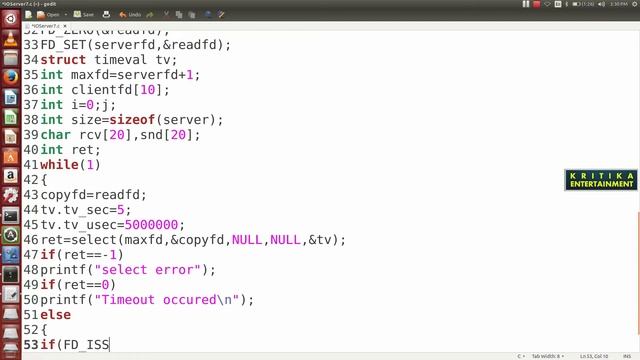Click line 38 'int size=sizeof(server);'
640x360 pixels.
pos(131,120)
